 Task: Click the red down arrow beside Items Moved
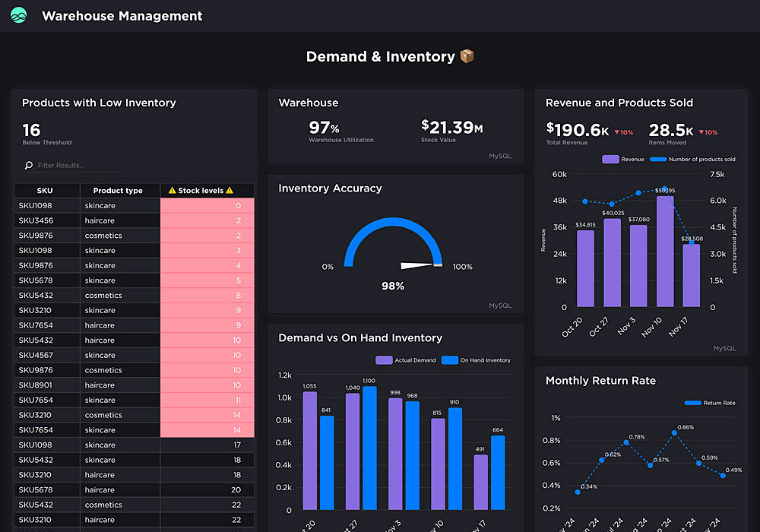[701, 132]
